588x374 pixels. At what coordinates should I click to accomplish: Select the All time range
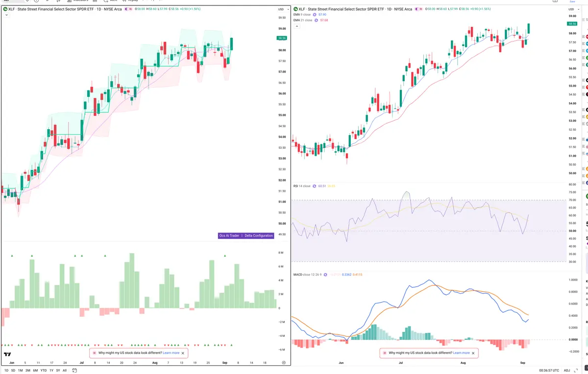pos(65,370)
